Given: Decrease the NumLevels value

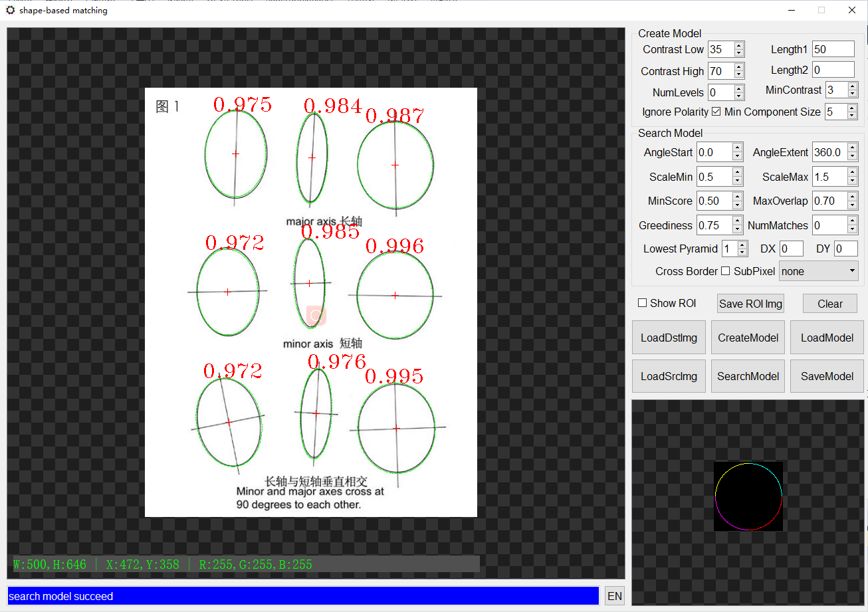Looking at the screenshot, I should [739, 96].
